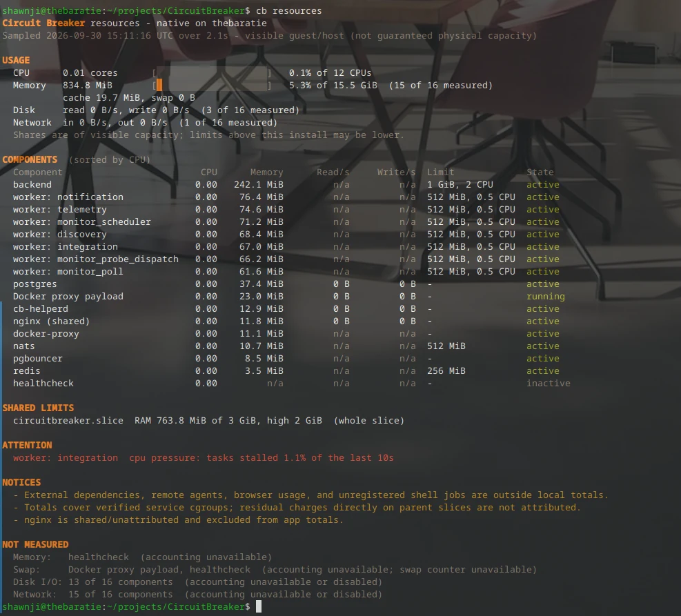Click the circuitbreaker.slice entry under Shared Limits
This screenshot has width=681, height=616.
(x=68, y=421)
